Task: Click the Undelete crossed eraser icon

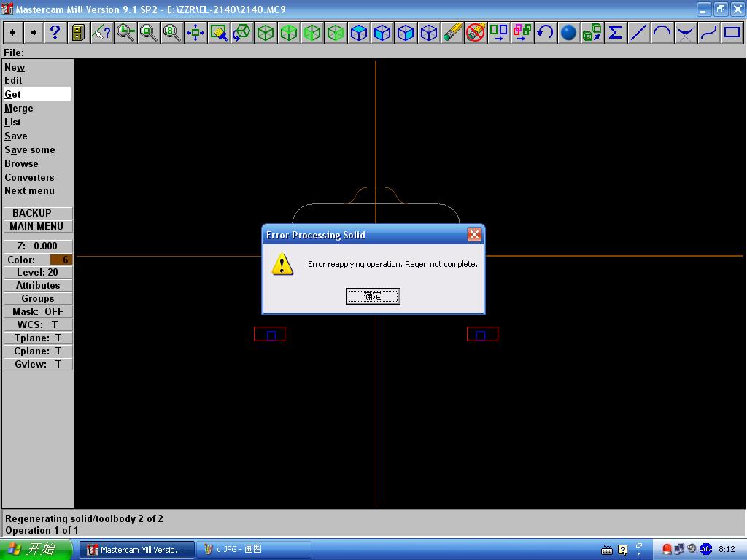Action: click(476, 33)
